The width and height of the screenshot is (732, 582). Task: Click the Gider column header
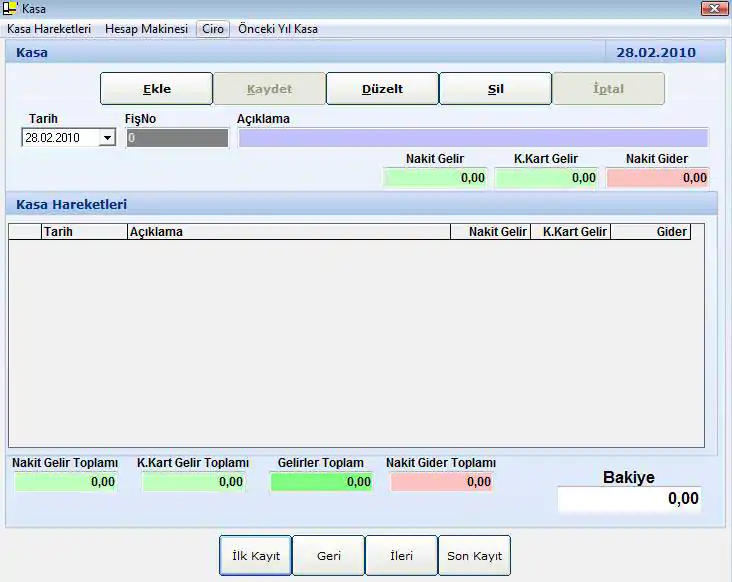[x=650, y=232]
